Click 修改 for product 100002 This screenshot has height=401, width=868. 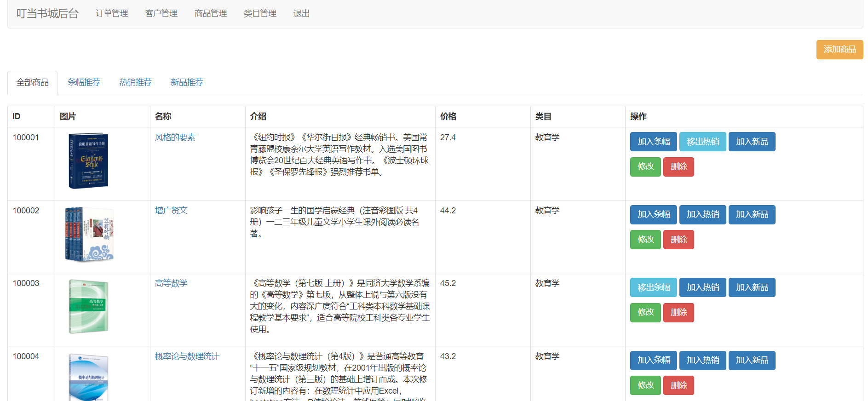tap(645, 240)
